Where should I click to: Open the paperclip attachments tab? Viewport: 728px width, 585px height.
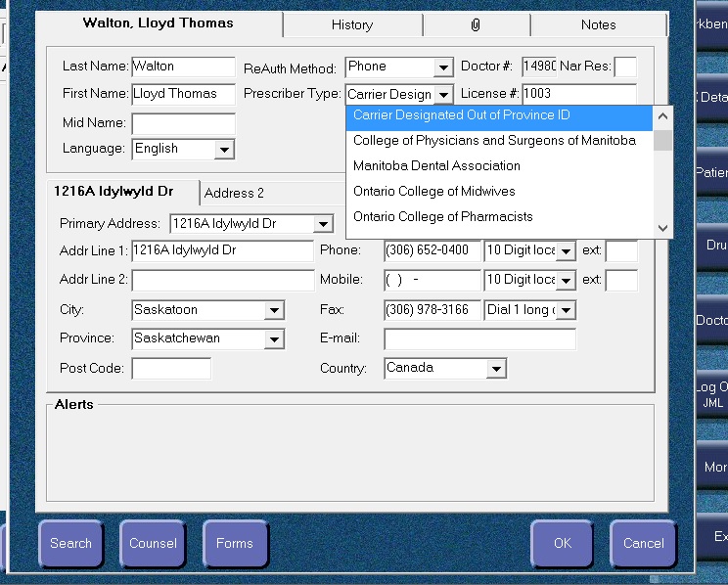[x=475, y=24]
